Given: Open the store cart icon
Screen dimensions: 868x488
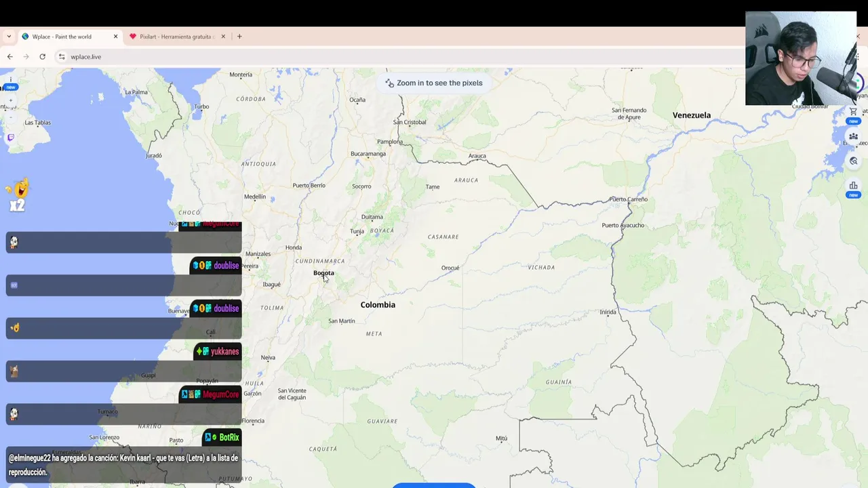Looking at the screenshot, I should 853,112.
